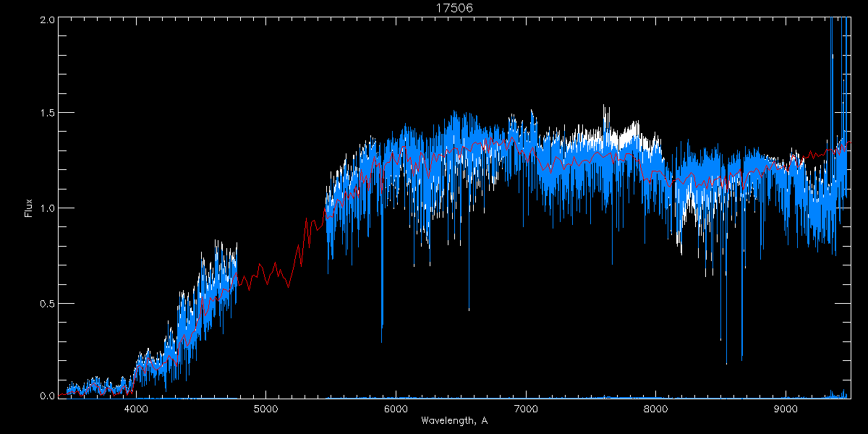Click the 1.0 flux tick label
Screen dimensions: 868x434
[48, 208]
